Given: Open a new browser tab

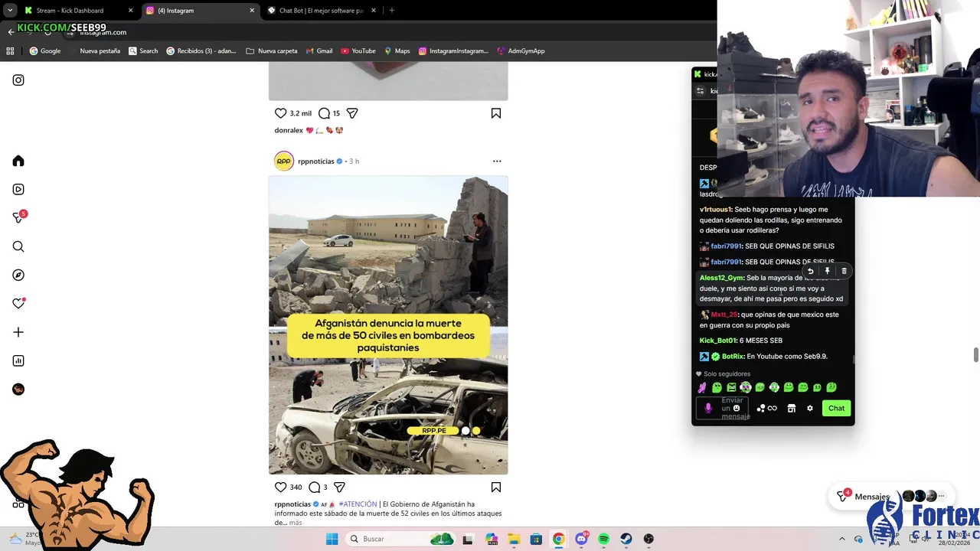Looking at the screenshot, I should click(391, 11).
